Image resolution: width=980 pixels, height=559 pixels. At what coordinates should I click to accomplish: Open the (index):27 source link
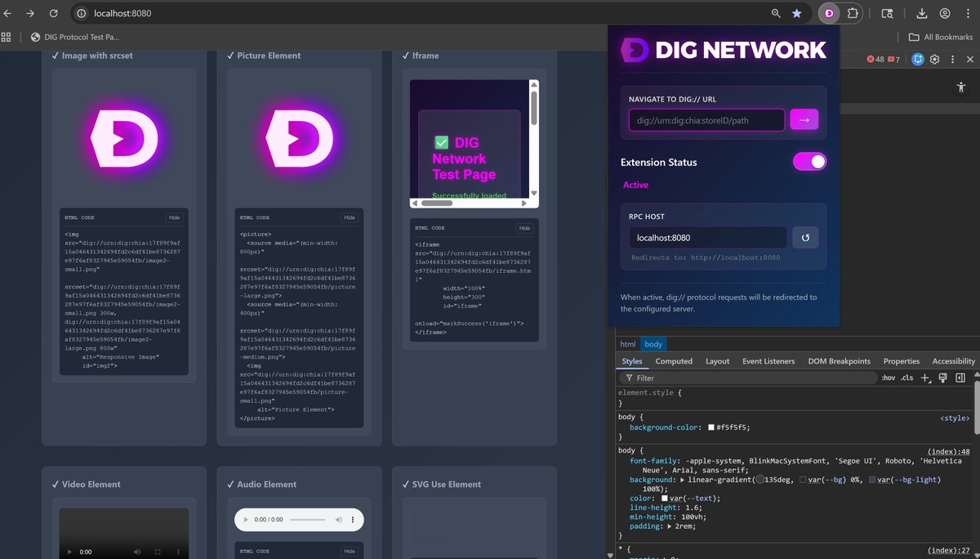(948, 551)
